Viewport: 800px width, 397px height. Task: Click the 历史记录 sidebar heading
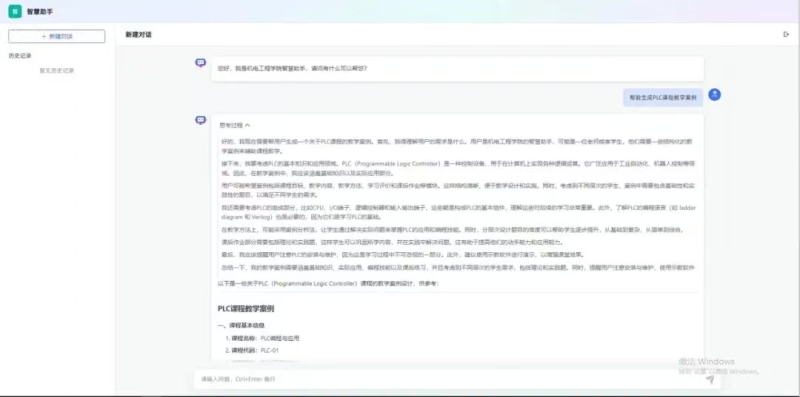[20, 56]
